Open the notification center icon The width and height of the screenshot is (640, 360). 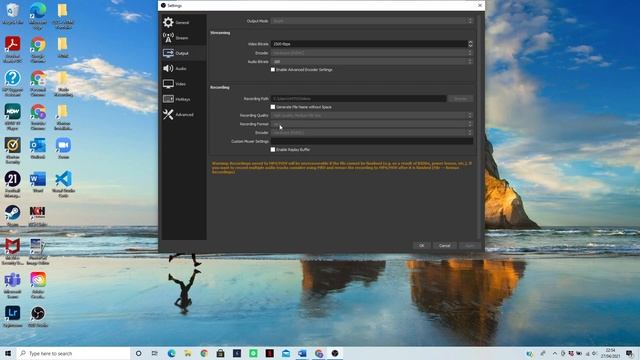click(x=630, y=353)
